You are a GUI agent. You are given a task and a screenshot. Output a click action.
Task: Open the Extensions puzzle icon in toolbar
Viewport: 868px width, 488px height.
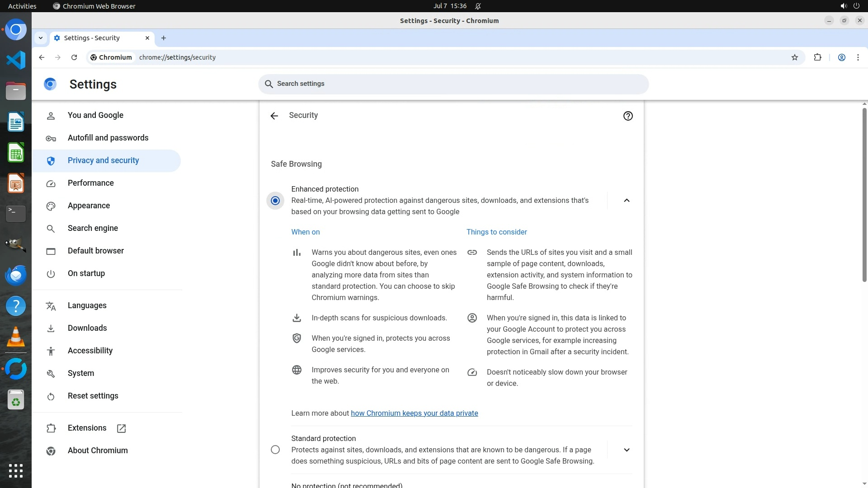coord(817,57)
